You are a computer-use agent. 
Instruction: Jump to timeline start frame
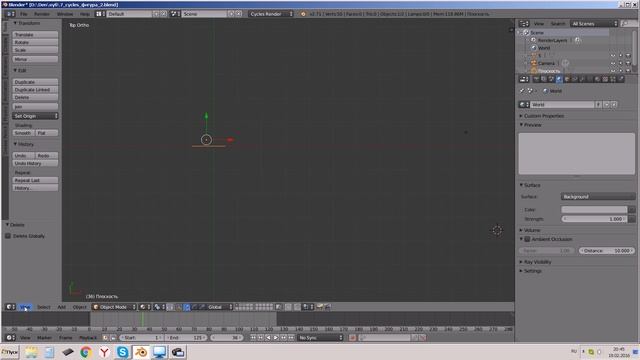coord(253,338)
